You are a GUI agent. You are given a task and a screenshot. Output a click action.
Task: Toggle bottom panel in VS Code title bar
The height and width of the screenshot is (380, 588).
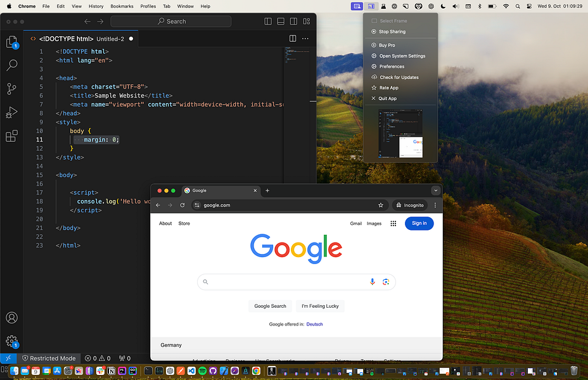281,22
